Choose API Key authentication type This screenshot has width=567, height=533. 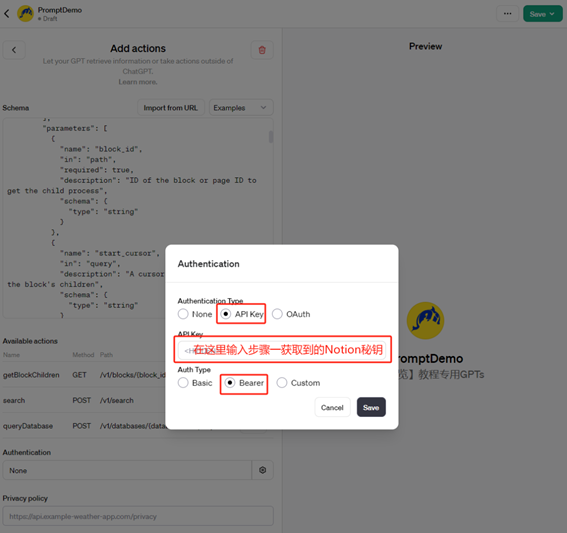[226, 314]
